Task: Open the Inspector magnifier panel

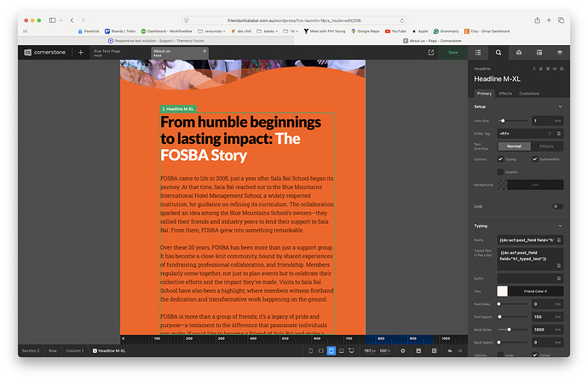Action: 499,53
